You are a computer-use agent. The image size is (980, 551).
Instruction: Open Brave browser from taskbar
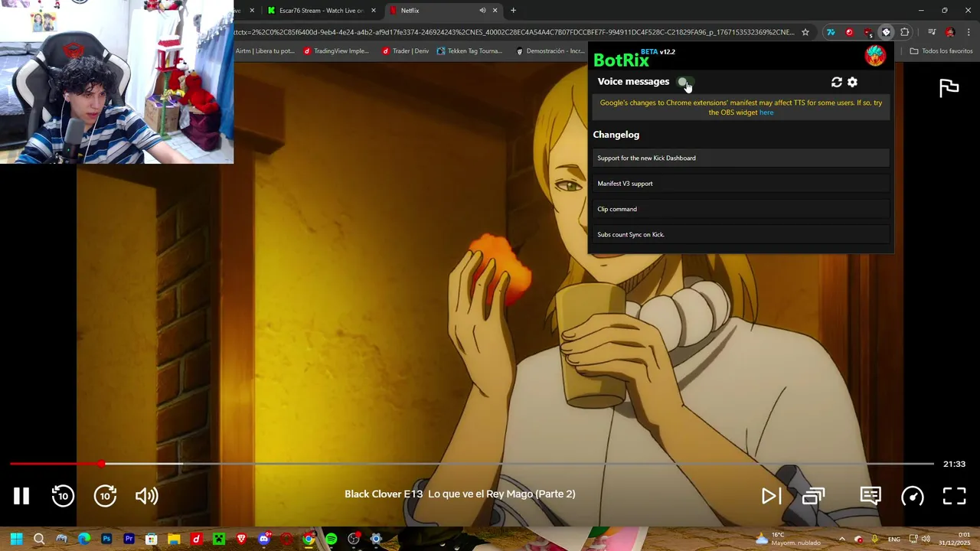pos(242,539)
